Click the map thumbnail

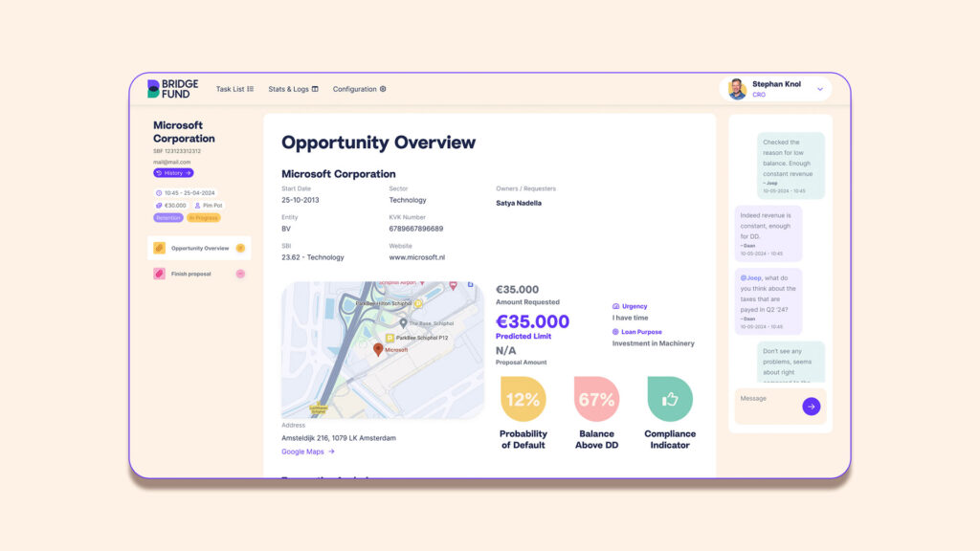pyautogui.click(x=383, y=350)
